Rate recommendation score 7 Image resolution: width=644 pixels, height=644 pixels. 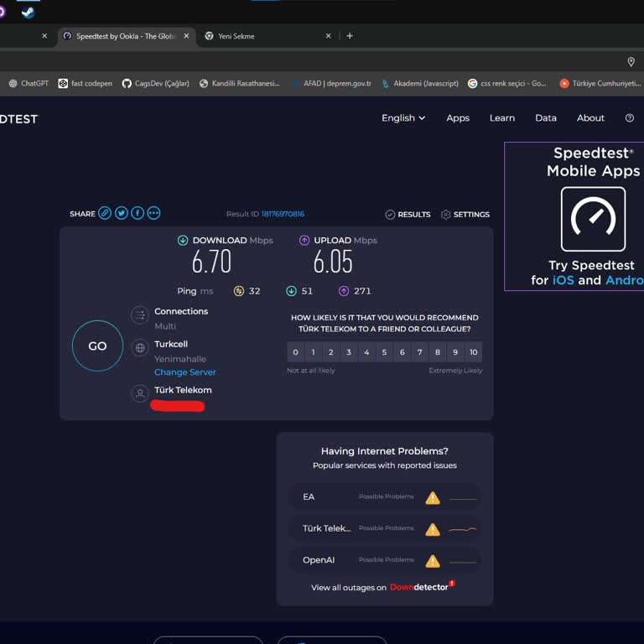(420, 352)
